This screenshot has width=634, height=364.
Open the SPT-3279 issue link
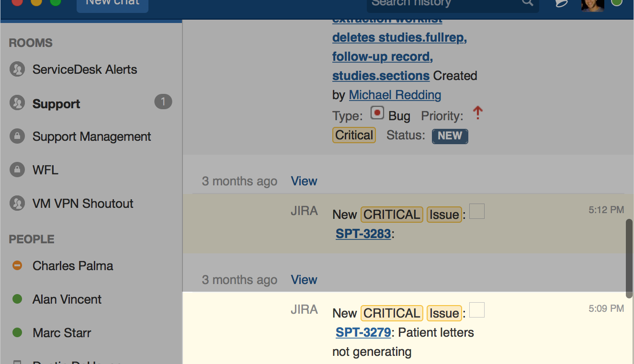click(363, 332)
